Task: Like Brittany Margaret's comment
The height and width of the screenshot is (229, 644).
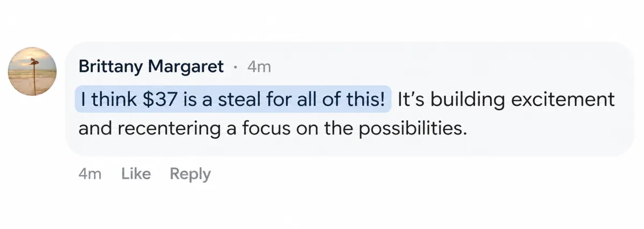Action: (x=136, y=174)
